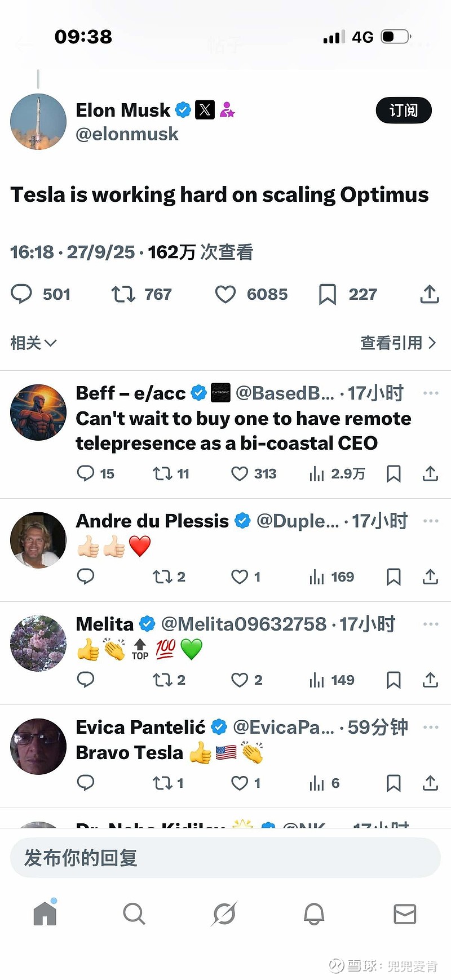Open more options for Beff's reply
This screenshot has width=451, height=980.
point(431,393)
